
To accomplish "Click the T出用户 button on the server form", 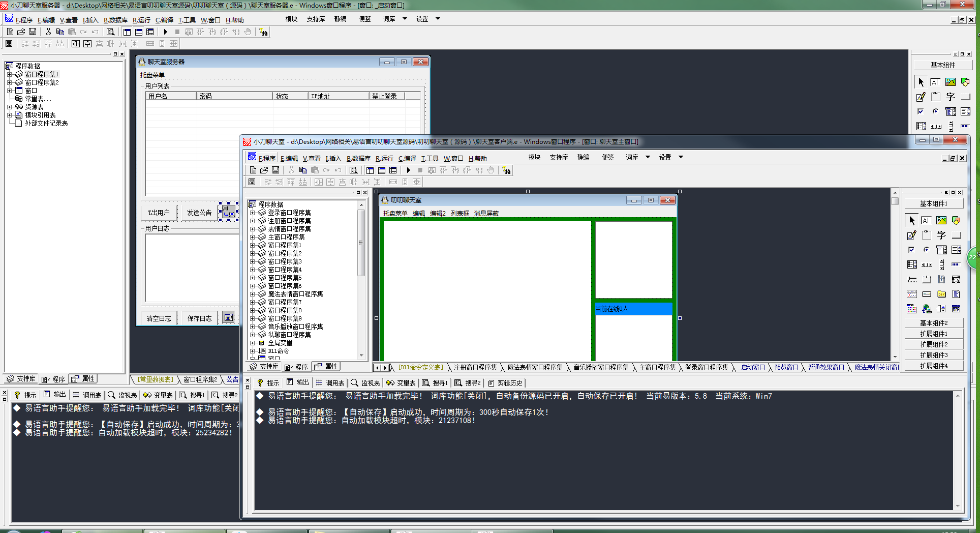I will click(159, 213).
